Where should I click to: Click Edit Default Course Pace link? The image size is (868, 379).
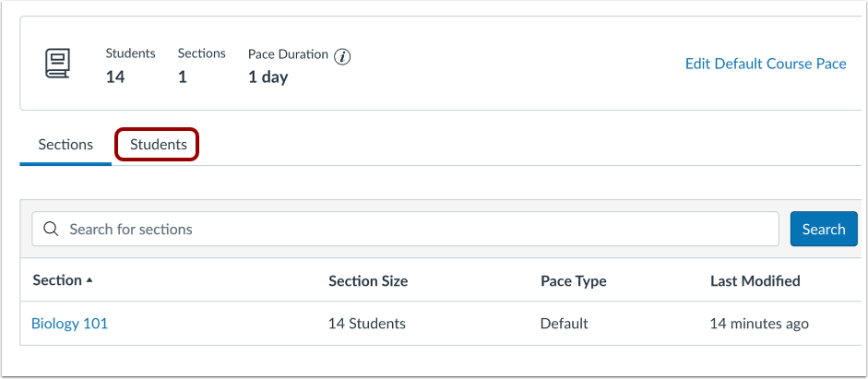(x=765, y=64)
